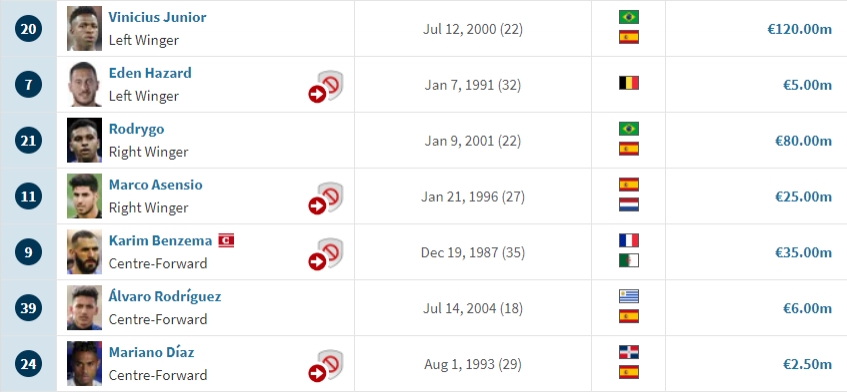The width and height of the screenshot is (847, 392).
Task: Open Rodrygo's player profile link
Action: [x=137, y=130]
